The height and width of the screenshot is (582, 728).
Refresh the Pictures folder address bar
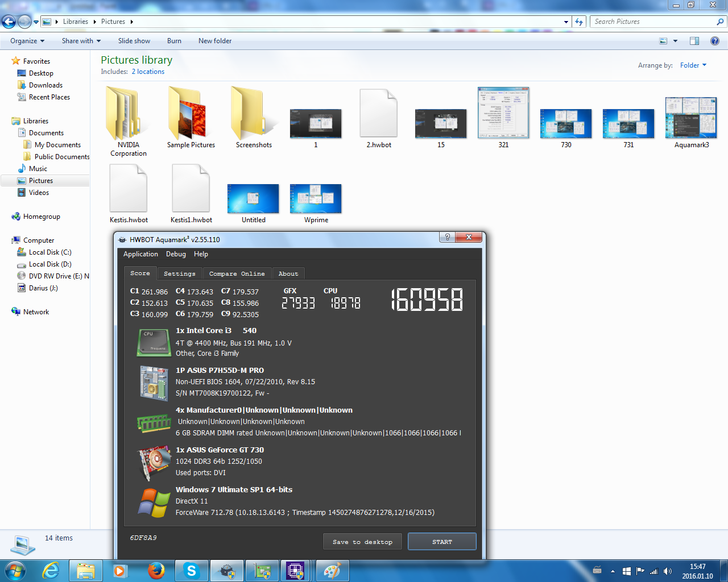click(x=579, y=22)
